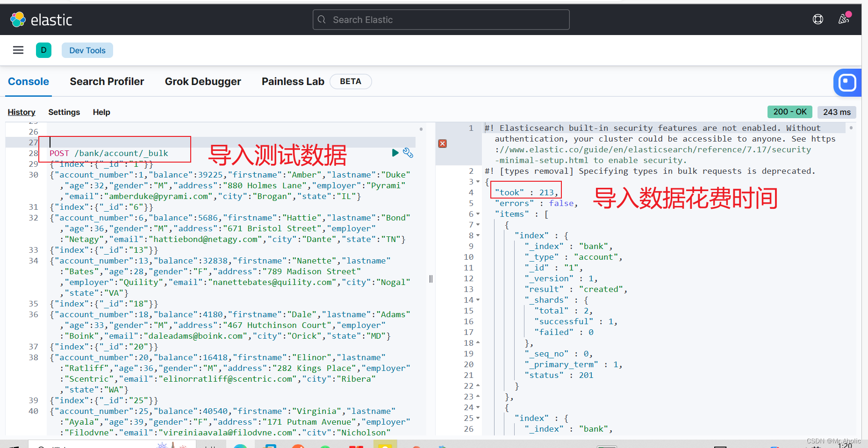The width and height of the screenshot is (868, 448).
Task: Collapse the fold arrow on response line 25
Action: pos(478,418)
